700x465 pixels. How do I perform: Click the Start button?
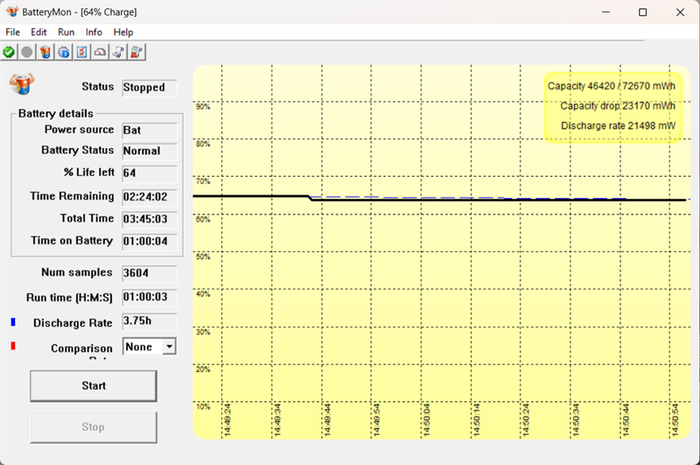[x=93, y=386]
